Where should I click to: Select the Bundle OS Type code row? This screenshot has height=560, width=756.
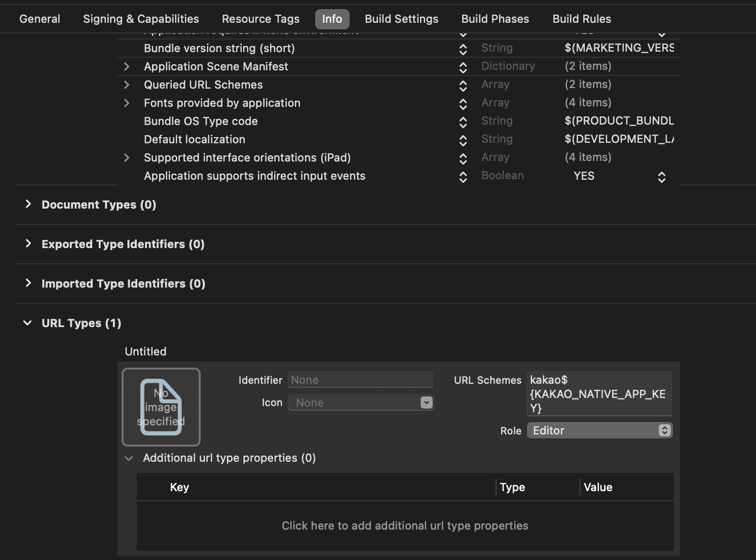399,121
